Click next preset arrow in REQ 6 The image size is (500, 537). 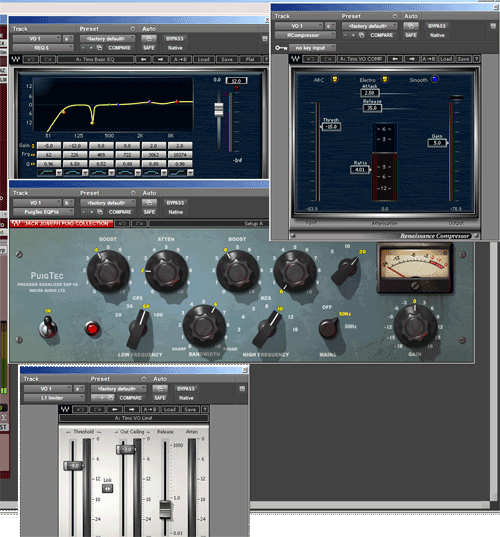click(x=160, y=59)
